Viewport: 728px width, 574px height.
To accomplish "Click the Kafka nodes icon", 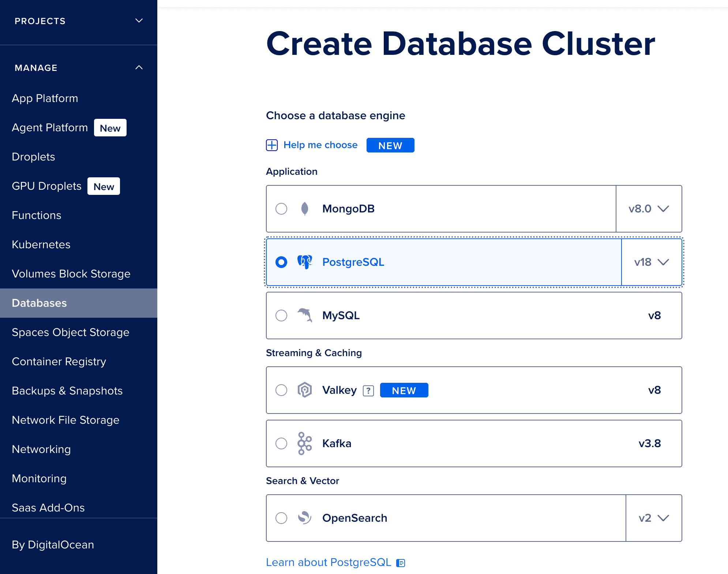I will tap(304, 443).
